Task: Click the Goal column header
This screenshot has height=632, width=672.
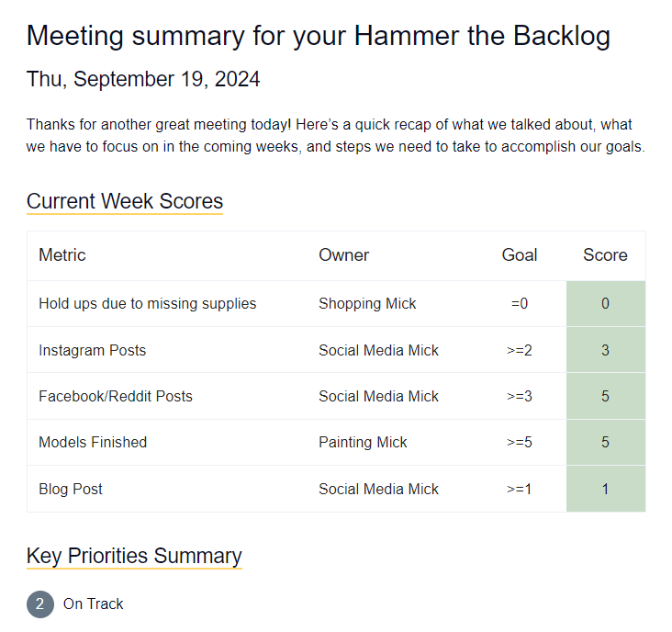Action: coord(520,255)
